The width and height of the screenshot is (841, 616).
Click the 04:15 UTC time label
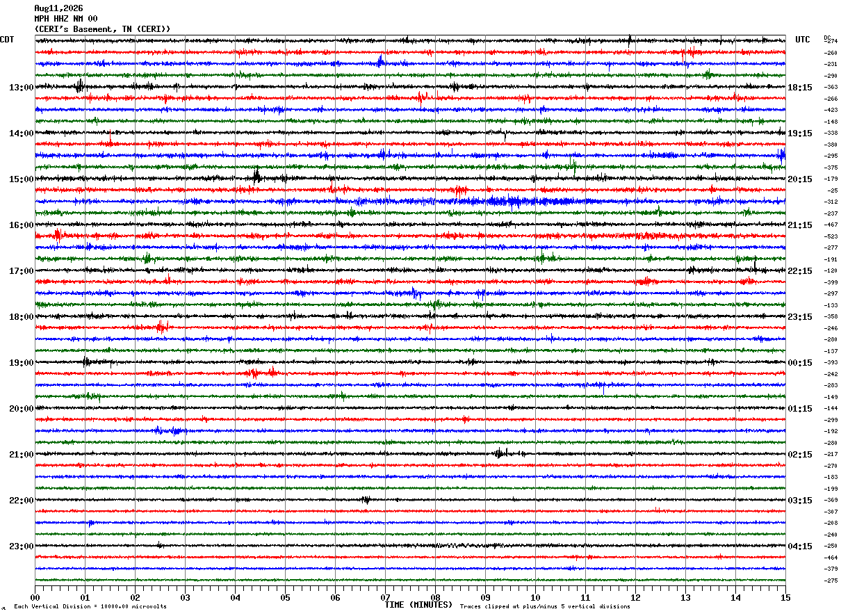coord(800,546)
